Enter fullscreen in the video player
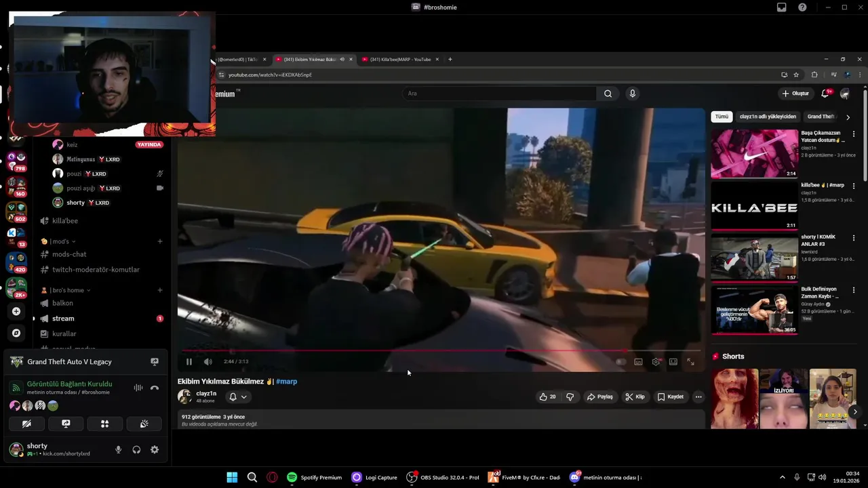Screen dimensions: 868x488 (x=690, y=362)
